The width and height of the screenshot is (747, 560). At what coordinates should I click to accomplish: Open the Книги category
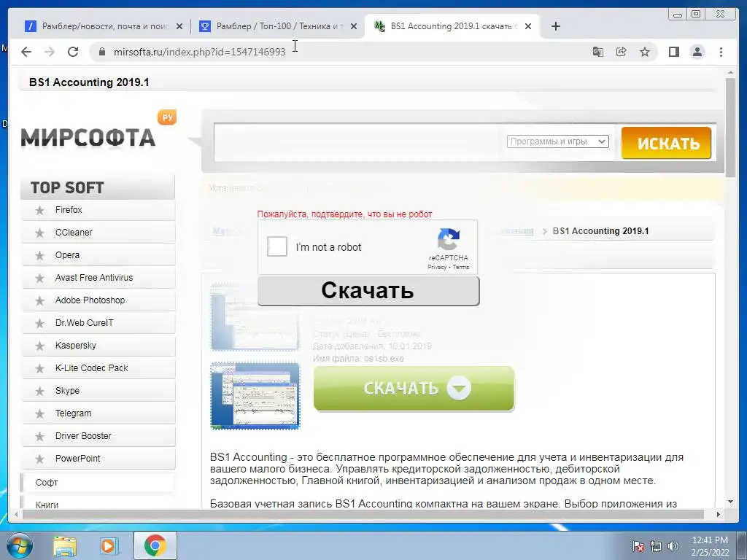[47, 505]
